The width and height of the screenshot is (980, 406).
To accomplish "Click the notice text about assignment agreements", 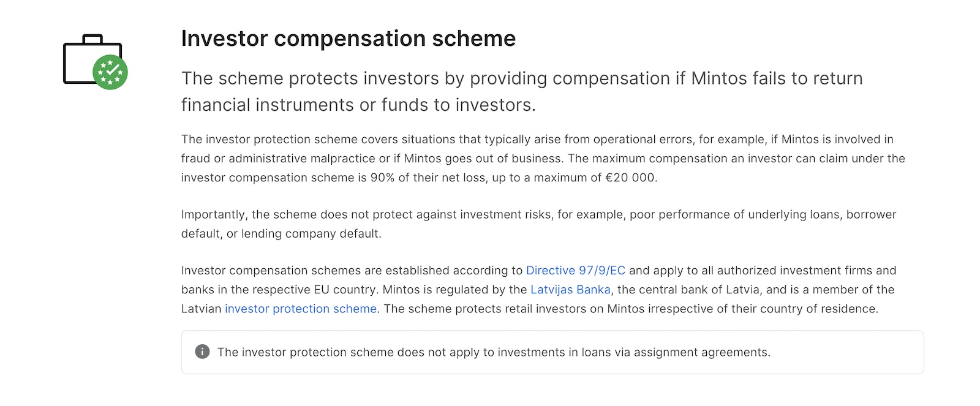I will point(494,352).
